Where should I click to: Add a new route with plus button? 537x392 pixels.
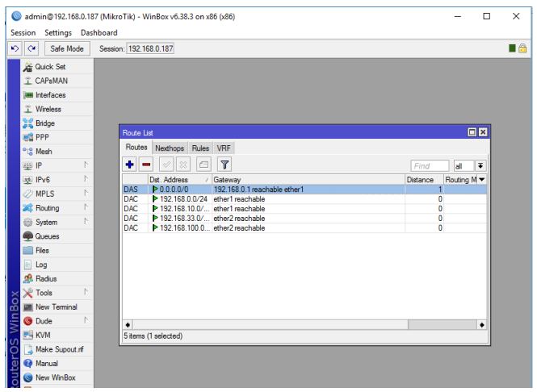coord(130,165)
